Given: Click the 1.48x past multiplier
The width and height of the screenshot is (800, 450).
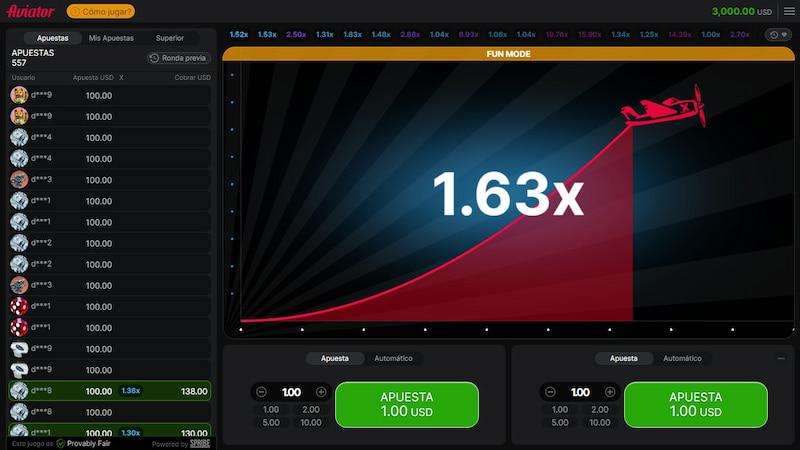Looking at the screenshot, I should click(381, 35).
